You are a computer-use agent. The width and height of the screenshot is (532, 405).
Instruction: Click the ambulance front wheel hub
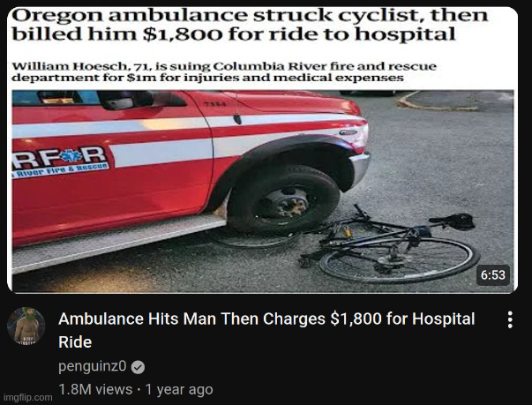click(283, 204)
